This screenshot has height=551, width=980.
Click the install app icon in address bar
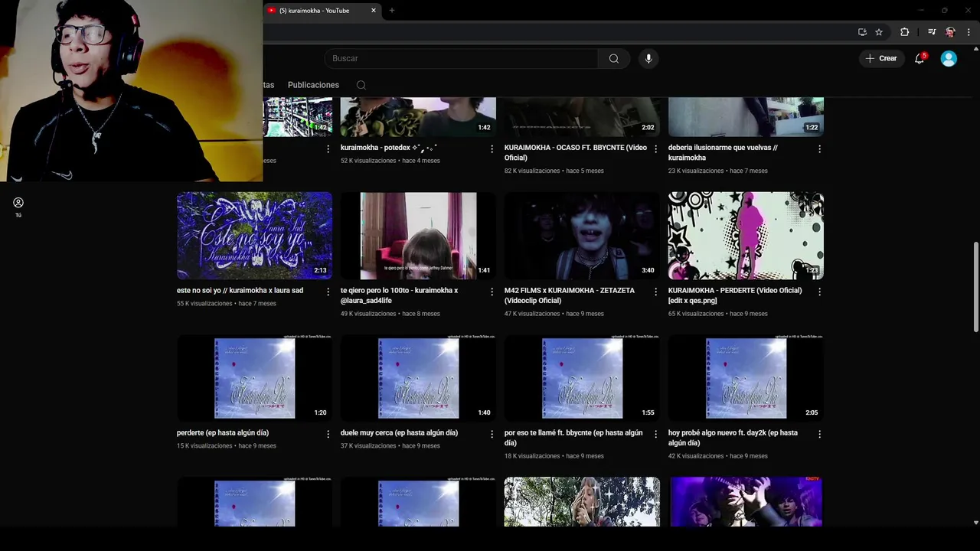[862, 32]
